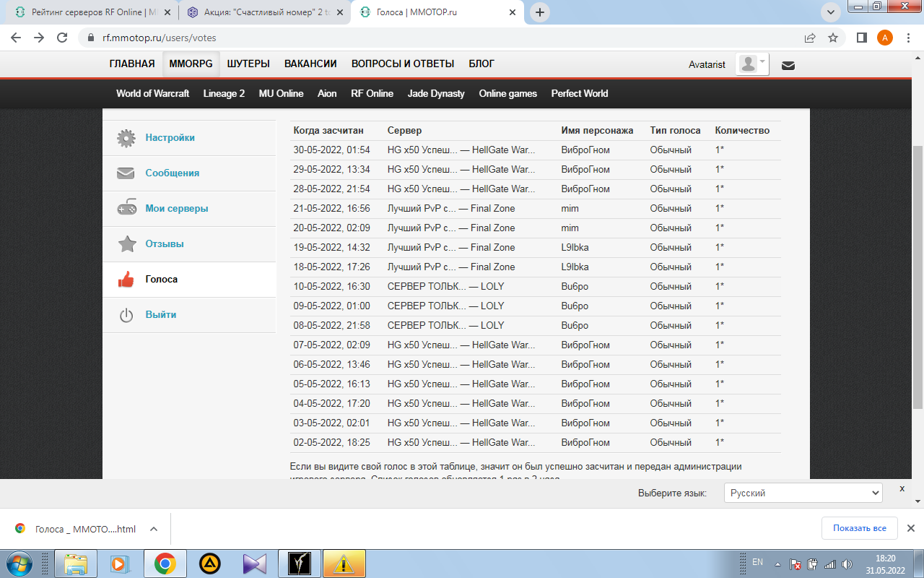Screen dimensions: 924x578
Task: Click volume speaker tray icon
Action: pyautogui.click(x=847, y=564)
